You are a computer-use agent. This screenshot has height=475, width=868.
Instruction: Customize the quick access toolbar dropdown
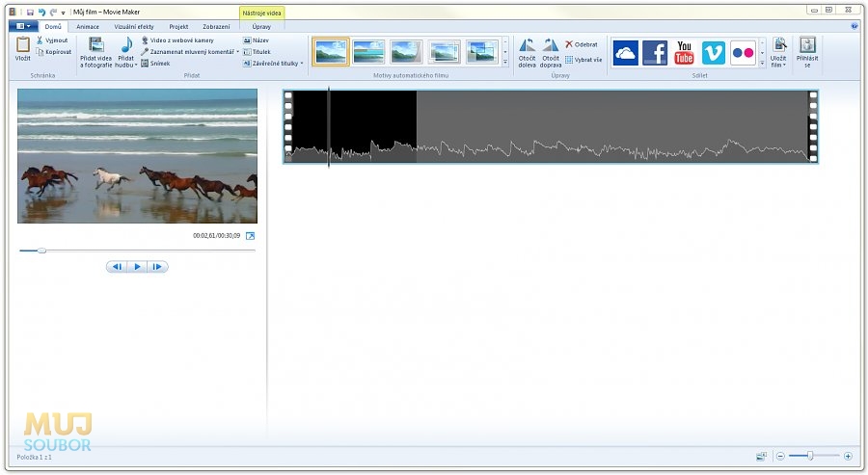point(63,13)
